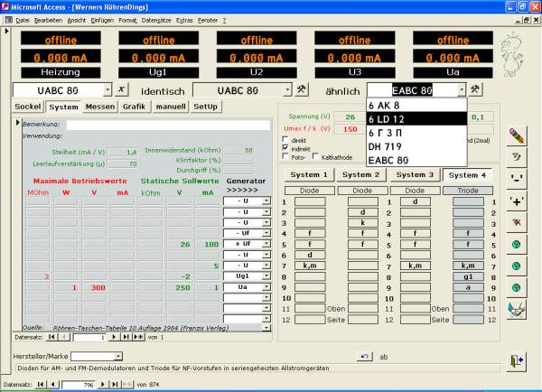
Task: Click the Steilheit field showing 1,4
Action: point(123,152)
